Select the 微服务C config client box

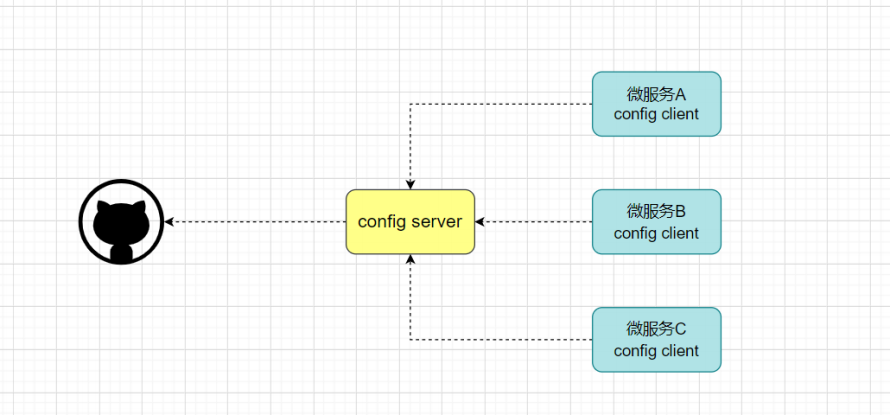657,340
